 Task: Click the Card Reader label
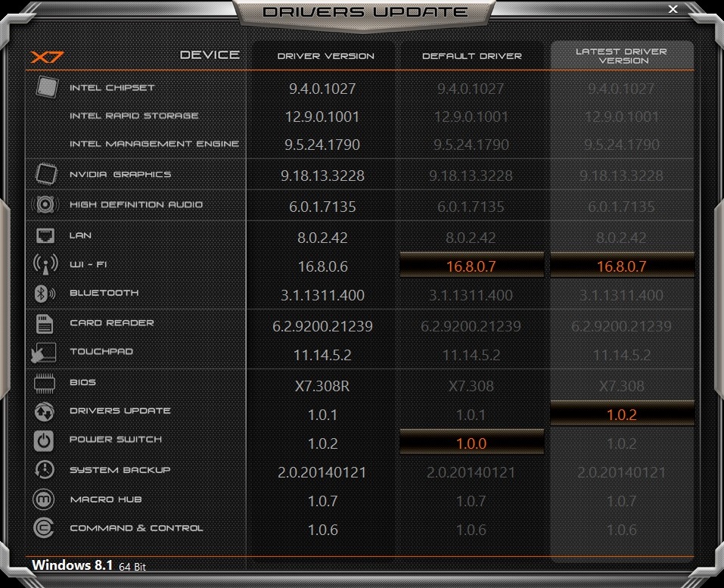click(112, 323)
